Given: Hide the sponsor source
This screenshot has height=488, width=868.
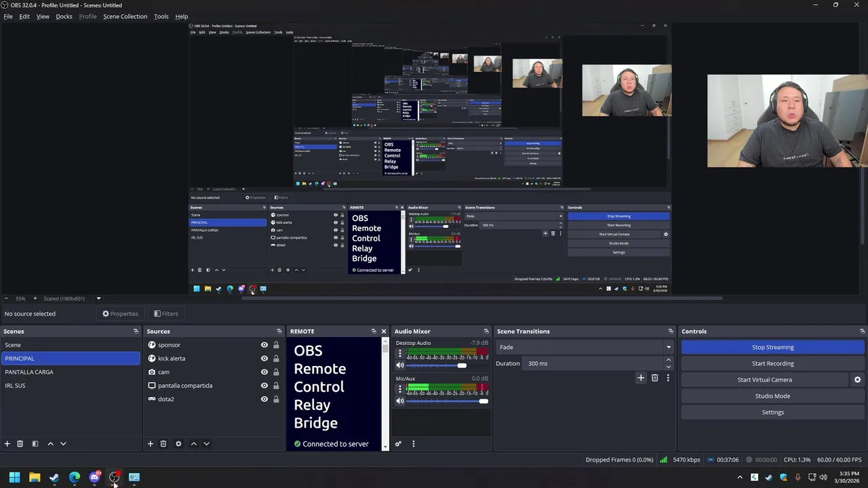Looking at the screenshot, I should 264,345.
